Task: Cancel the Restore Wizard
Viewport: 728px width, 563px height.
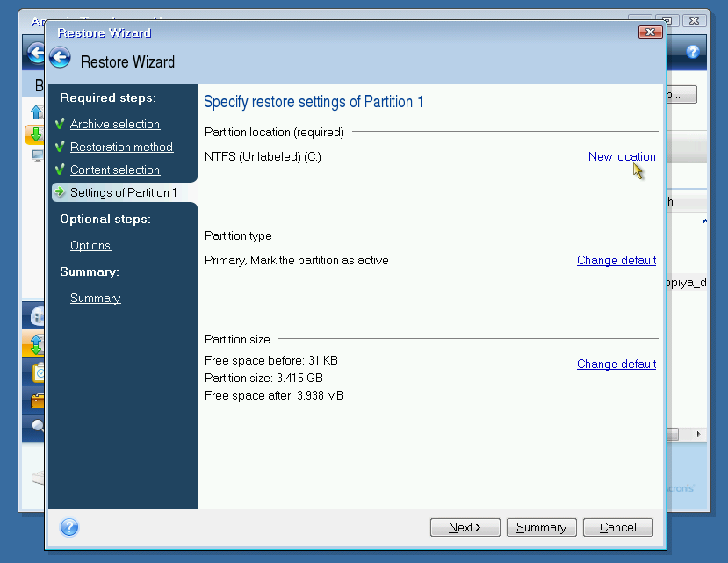Action: click(617, 527)
